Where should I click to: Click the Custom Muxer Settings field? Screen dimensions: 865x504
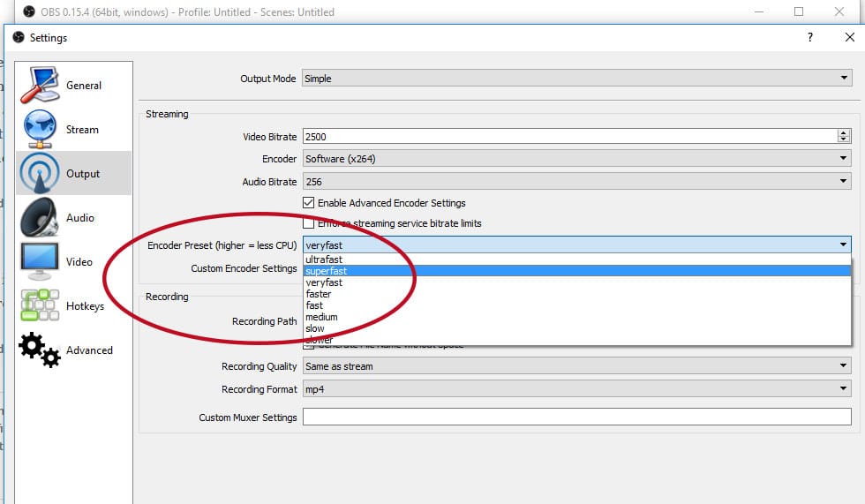[x=577, y=417]
